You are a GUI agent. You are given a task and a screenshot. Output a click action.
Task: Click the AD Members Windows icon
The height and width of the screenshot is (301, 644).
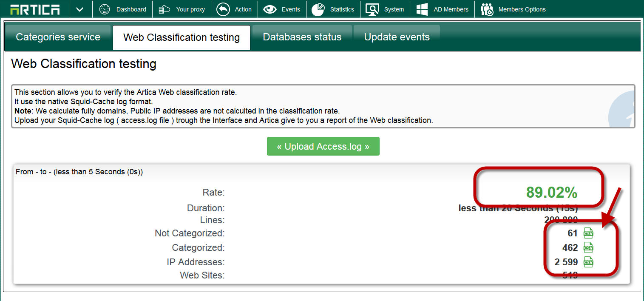coord(422,9)
